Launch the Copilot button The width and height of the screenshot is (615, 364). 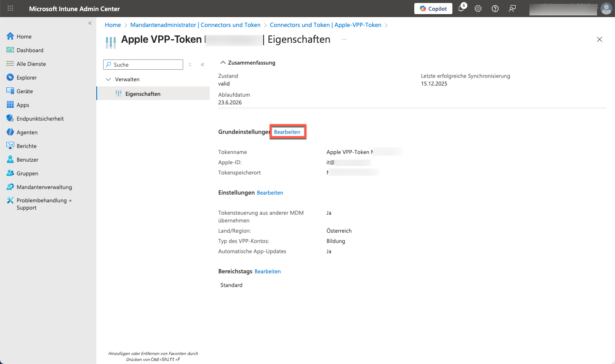(433, 9)
